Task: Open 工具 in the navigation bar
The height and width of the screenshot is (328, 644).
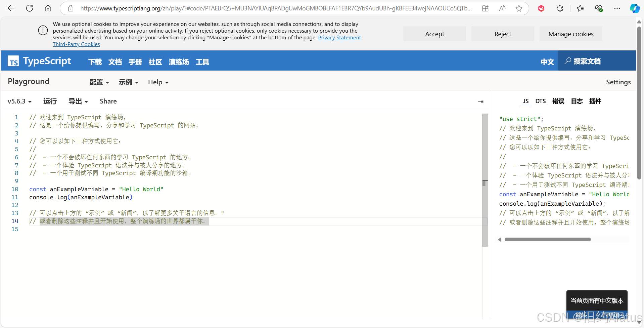Action: pos(202,62)
